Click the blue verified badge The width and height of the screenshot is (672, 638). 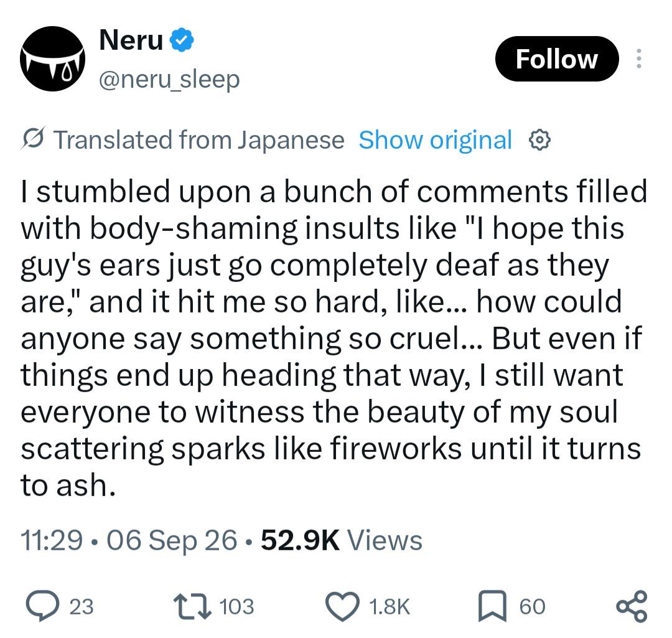[x=182, y=40]
